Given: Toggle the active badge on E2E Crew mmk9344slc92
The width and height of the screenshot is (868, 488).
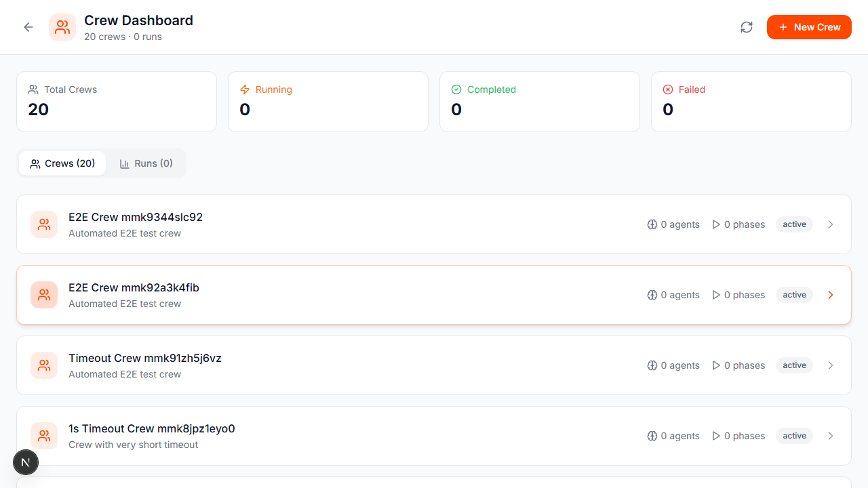Looking at the screenshot, I should click(x=794, y=224).
